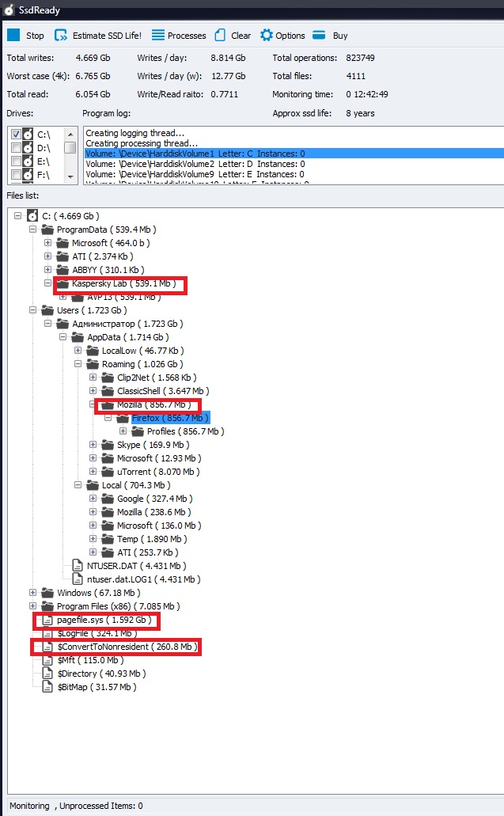Screen dimensions: 504x816
Task: Click the SsdReady title bar logo
Action: [x=9, y=9]
